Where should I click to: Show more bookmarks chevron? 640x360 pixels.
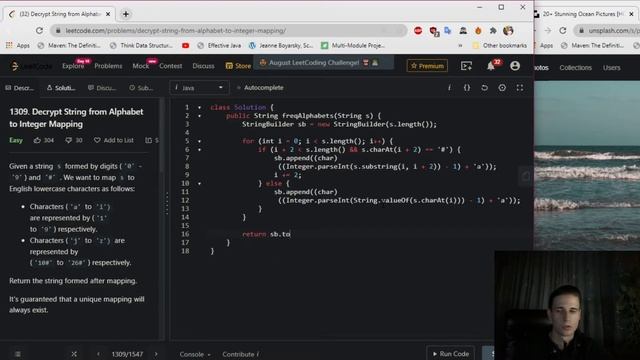click(460, 45)
